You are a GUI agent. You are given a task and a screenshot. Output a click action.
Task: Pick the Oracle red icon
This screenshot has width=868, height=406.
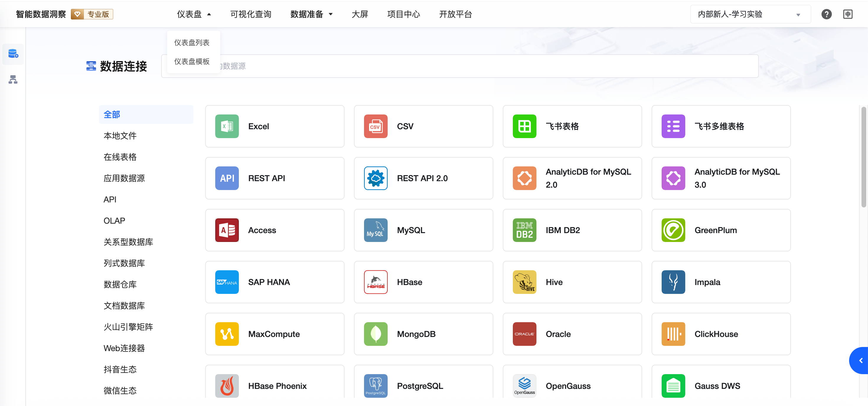click(x=524, y=334)
